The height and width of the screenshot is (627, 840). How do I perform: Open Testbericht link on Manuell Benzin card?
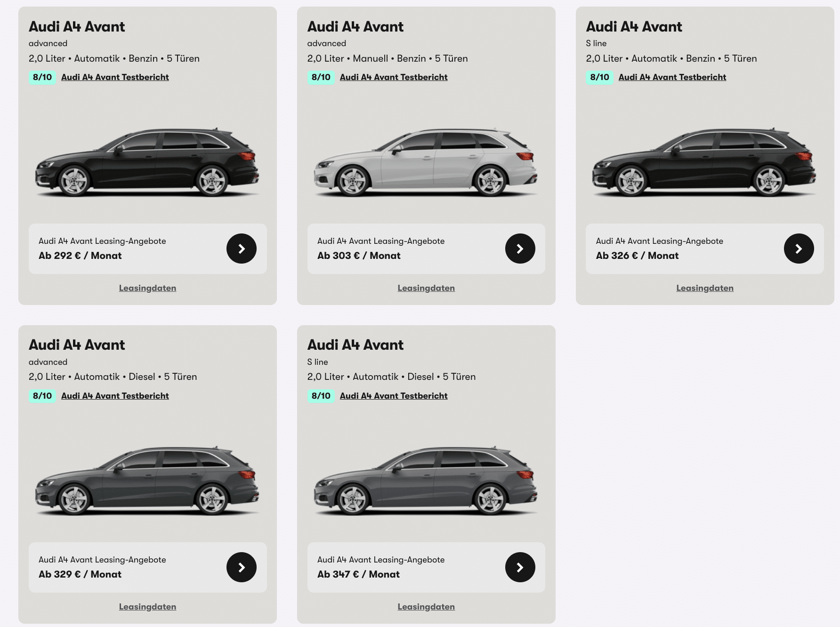394,77
